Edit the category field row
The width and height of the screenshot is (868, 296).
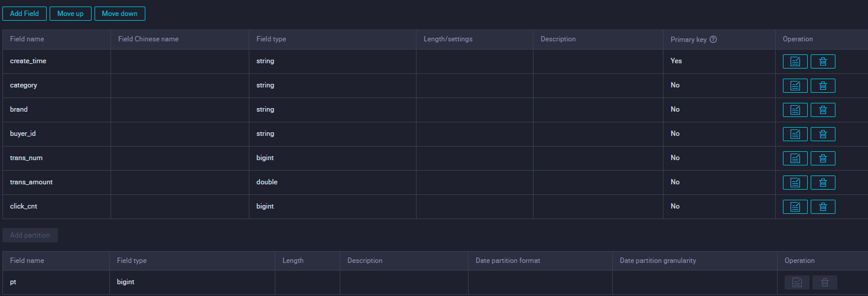point(795,86)
